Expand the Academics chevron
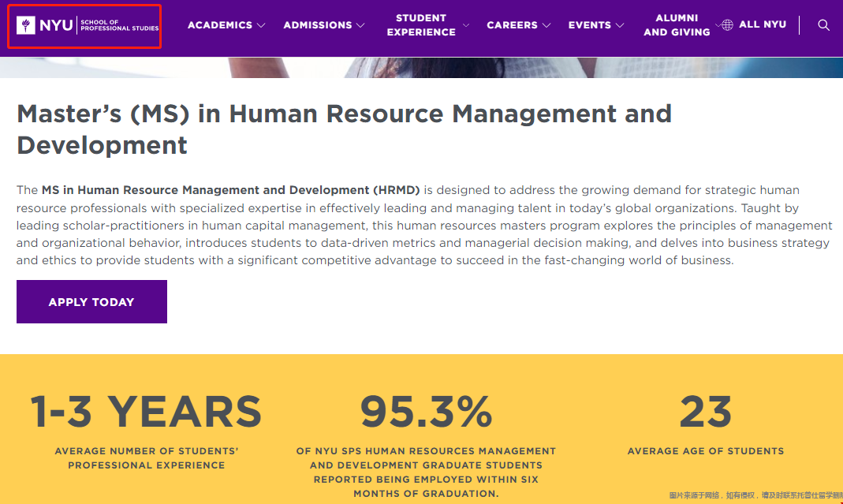Image resolution: width=843 pixels, height=504 pixels. pyautogui.click(x=261, y=25)
